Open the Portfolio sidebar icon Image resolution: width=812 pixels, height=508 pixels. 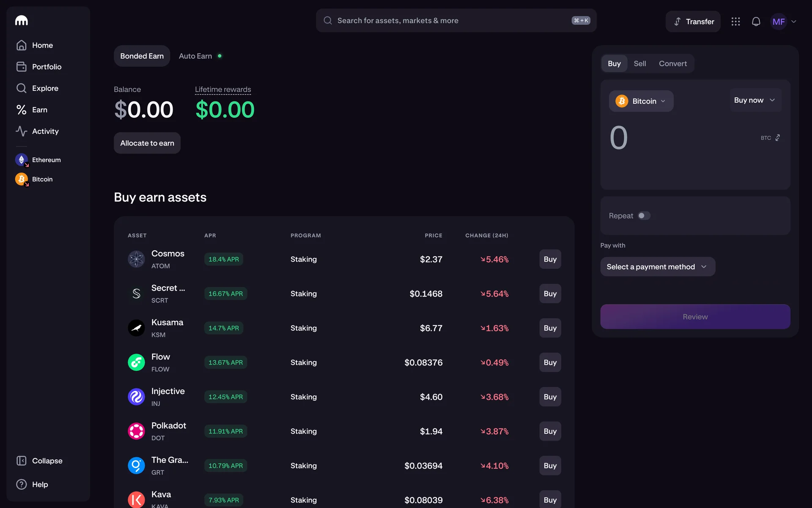click(22, 66)
